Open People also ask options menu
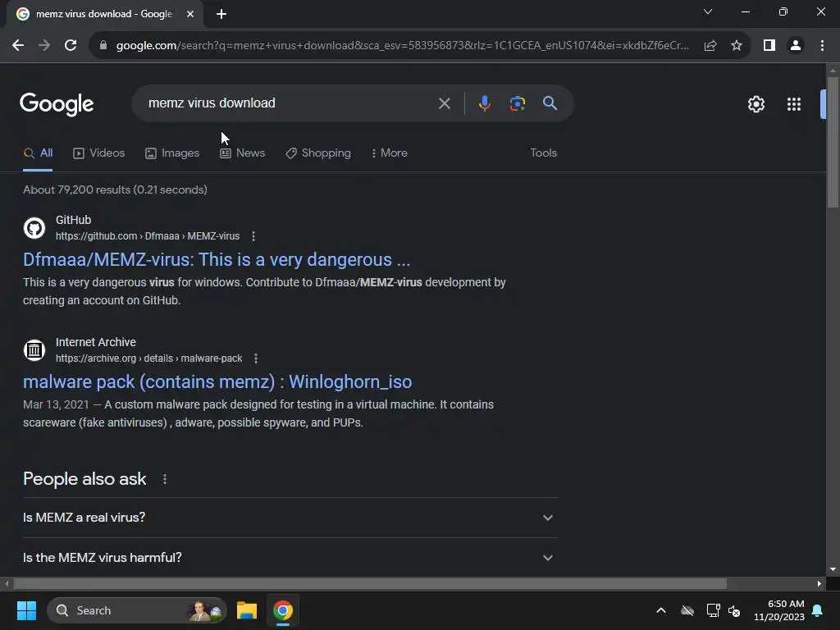The width and height of the screenshot is (840, 630). [164, 479]
